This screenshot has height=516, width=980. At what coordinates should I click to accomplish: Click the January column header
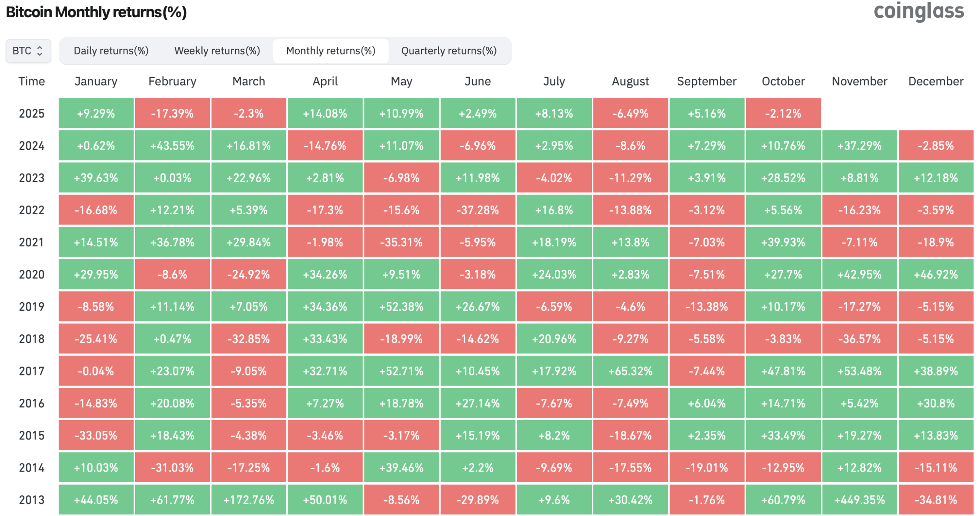click(96, 81)
